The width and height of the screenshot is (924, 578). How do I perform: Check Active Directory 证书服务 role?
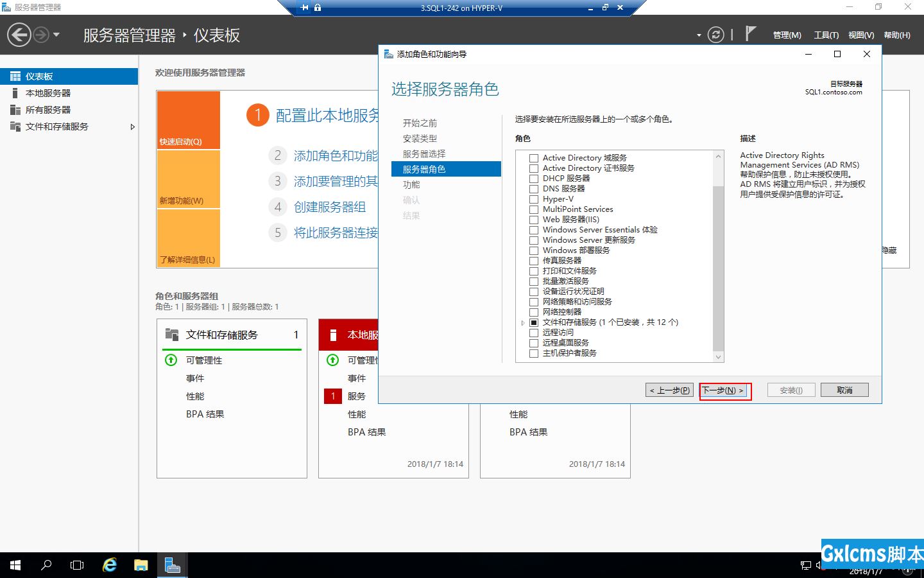click(534, 168)
